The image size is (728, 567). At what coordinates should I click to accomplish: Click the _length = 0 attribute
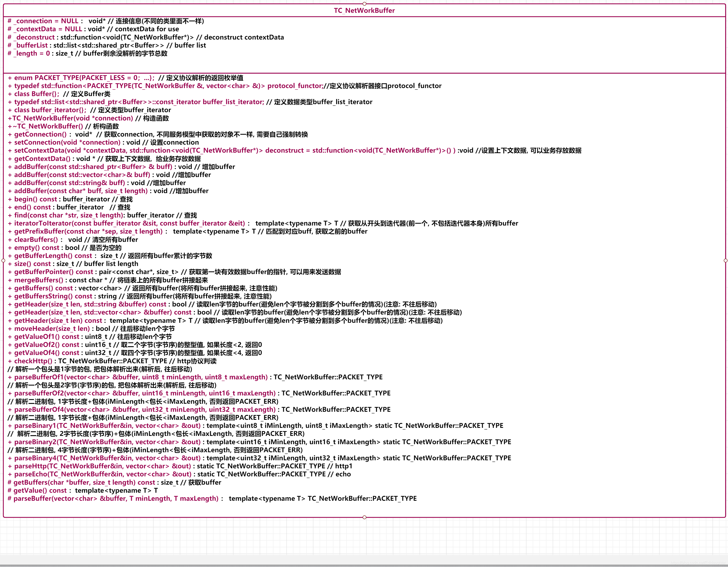87,53
